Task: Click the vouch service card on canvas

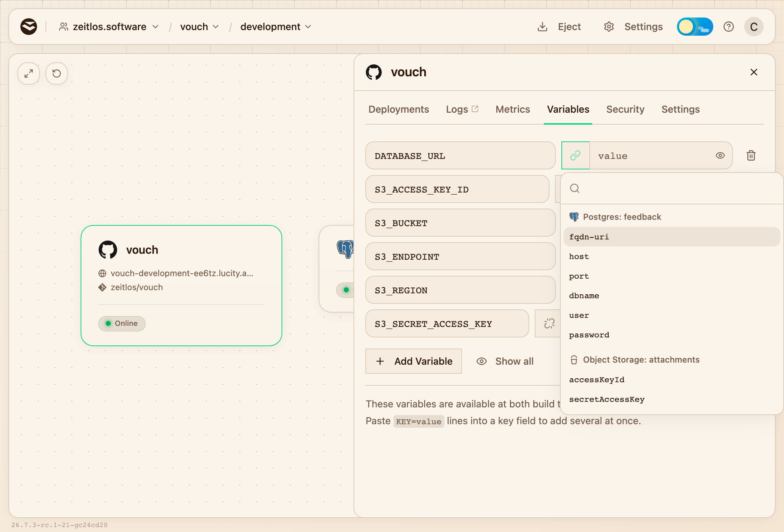Action: coord(181,286)
